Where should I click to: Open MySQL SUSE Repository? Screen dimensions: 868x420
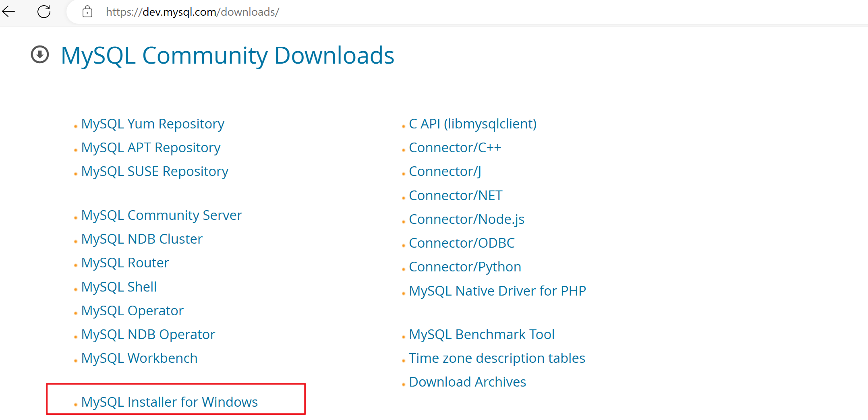[155, 172]
